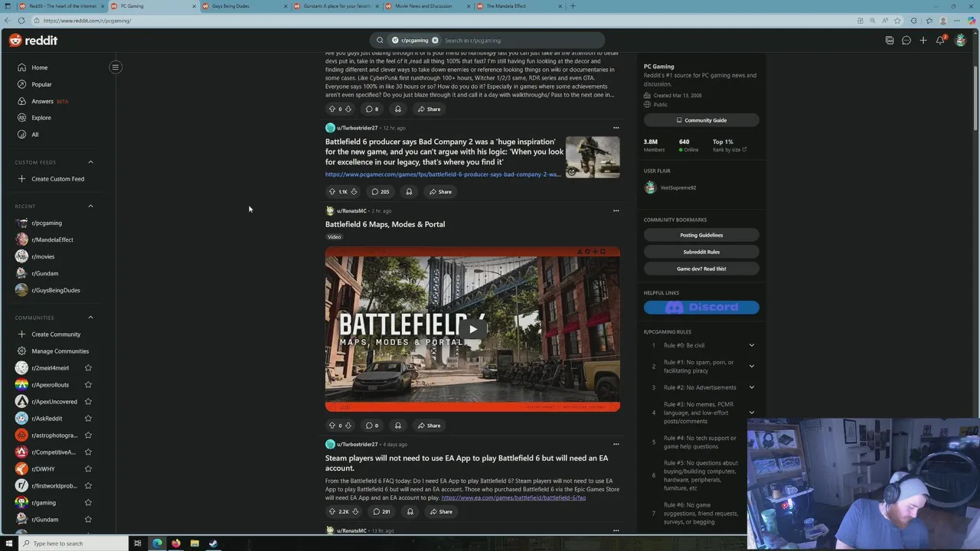Open Steam from Windows taskbar
The height and width of the screenshot is (551, 980).
214,543
